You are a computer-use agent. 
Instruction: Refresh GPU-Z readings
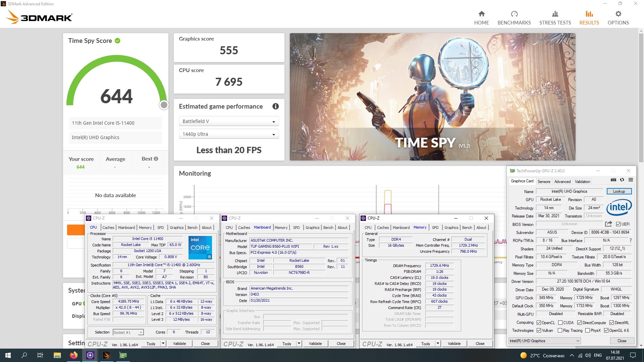(622, 180)
